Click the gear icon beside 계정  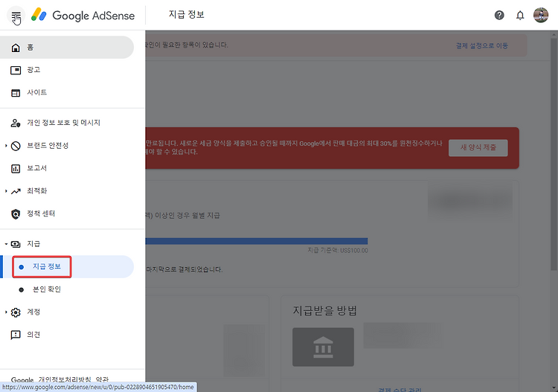(x=16, y=312)
